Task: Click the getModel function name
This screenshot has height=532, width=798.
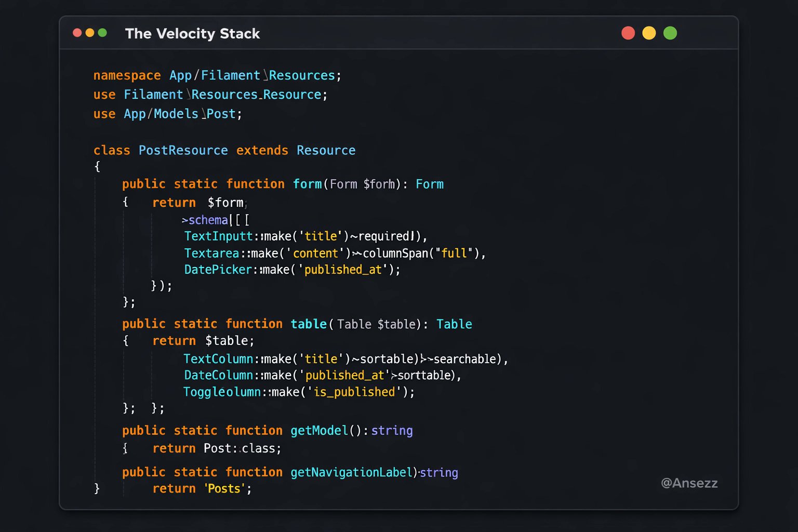Action: click(x=319, y=431)
